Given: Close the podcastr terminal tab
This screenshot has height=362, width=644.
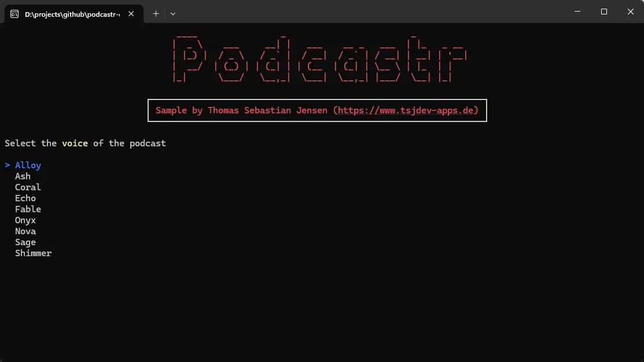Looking at the screenshot, I should pos(131,14).
